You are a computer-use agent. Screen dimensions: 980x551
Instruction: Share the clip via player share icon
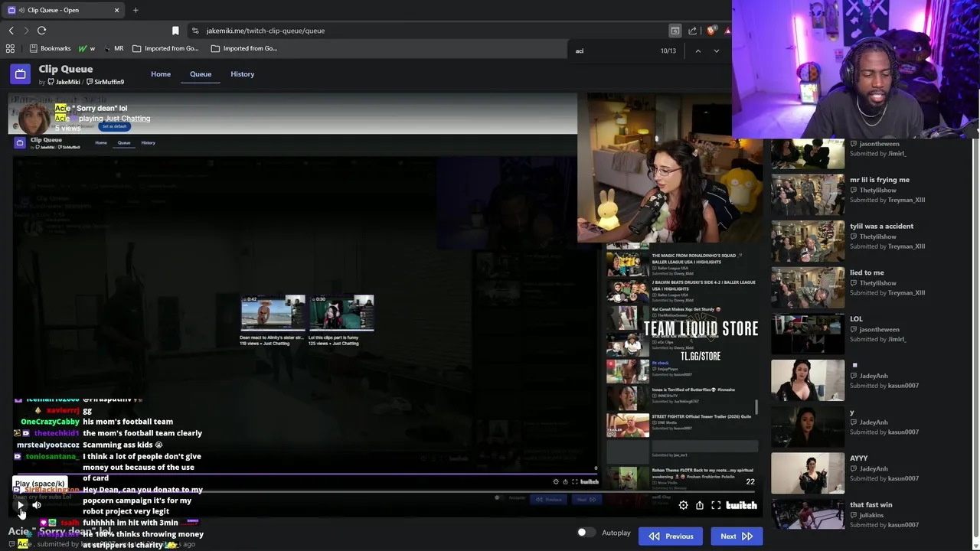699,505
